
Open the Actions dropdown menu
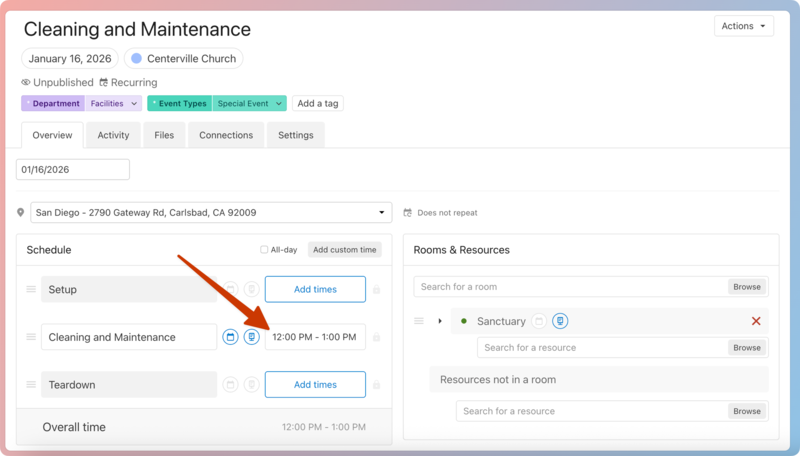743,26
